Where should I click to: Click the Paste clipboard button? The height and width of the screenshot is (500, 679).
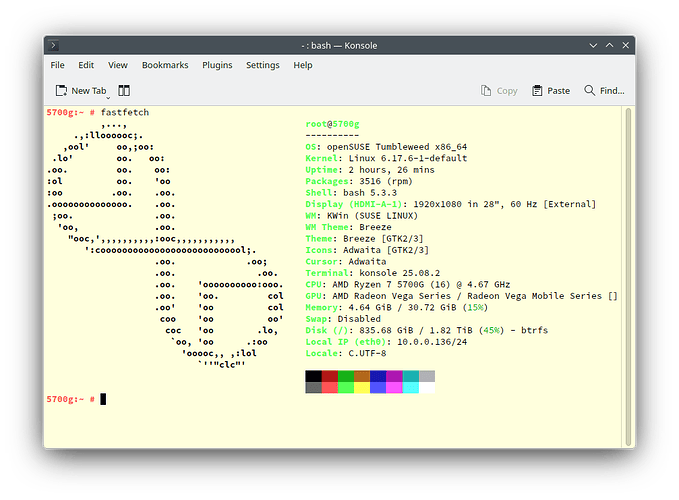[550, 91]
